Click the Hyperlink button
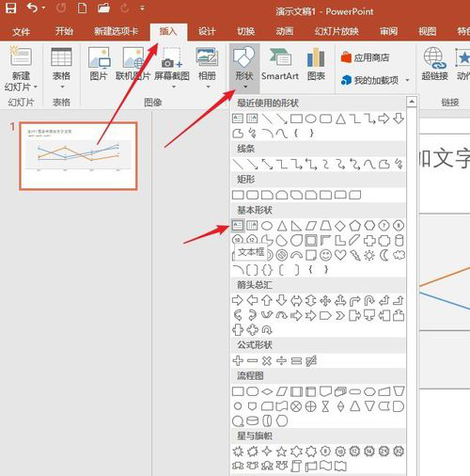 pos(434,64)
